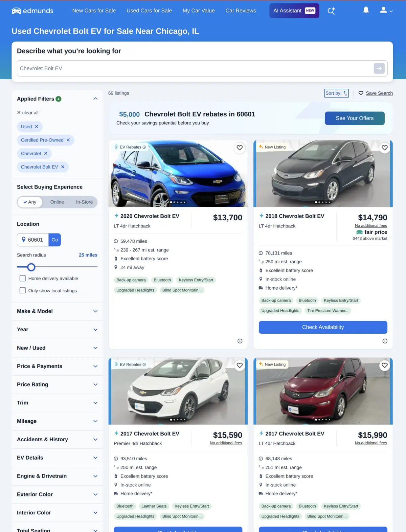The image size is (406, 532).
Task: Expand EV Details filter
Action: [57, 458]
